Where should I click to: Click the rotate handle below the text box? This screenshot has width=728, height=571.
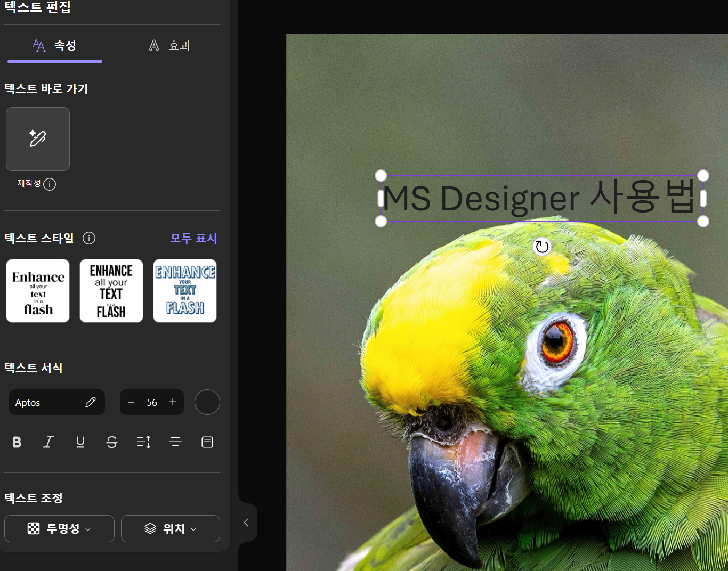pos(542,247)
